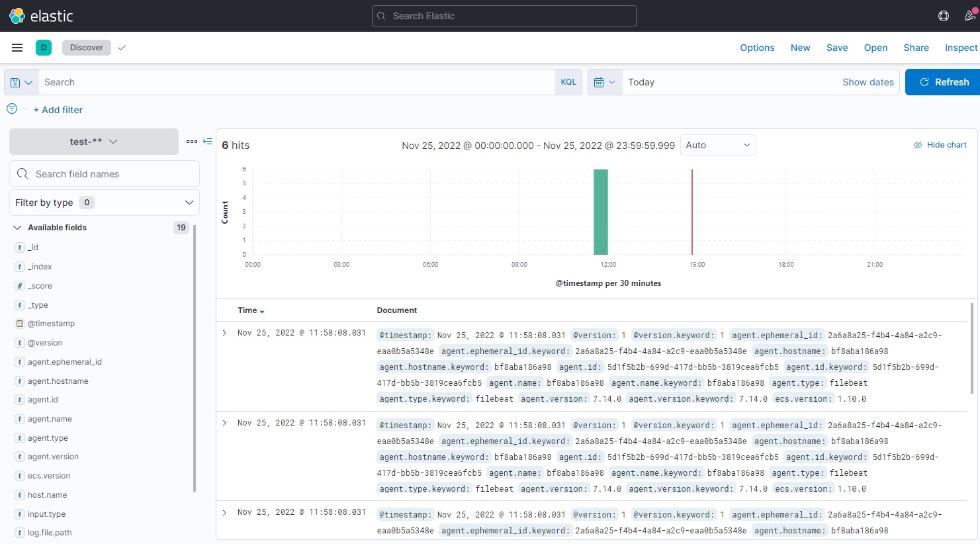Click the green D space avatar
Screen dimensions: 980x544
coord(44,48)
